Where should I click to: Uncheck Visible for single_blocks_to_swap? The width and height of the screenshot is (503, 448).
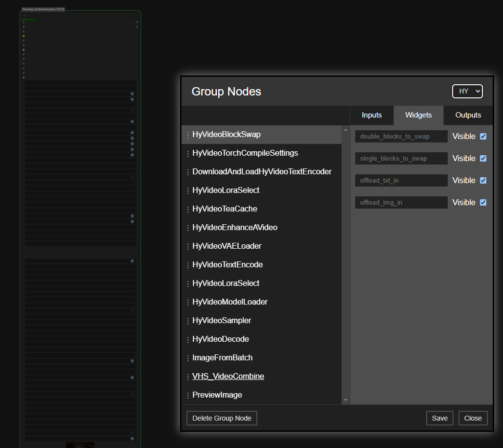(483, 159)
